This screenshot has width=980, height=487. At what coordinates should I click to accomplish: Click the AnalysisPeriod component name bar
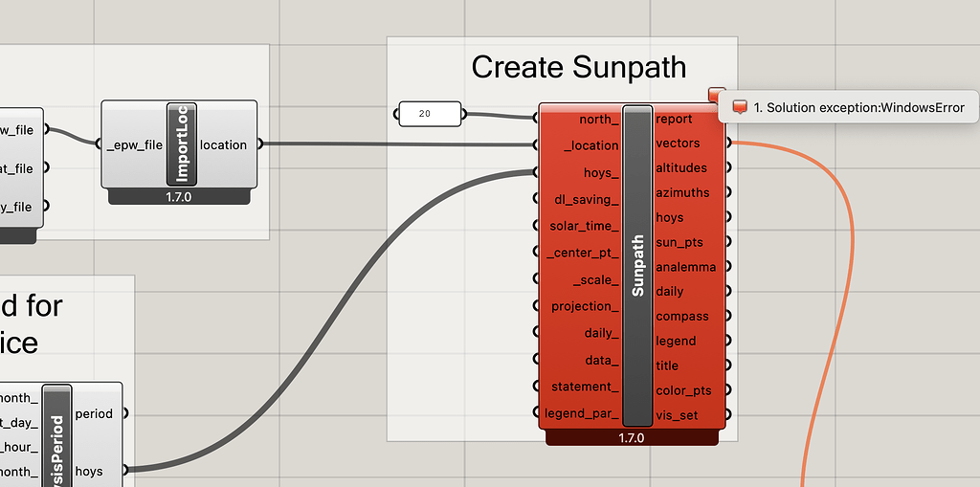pos(56,435)
